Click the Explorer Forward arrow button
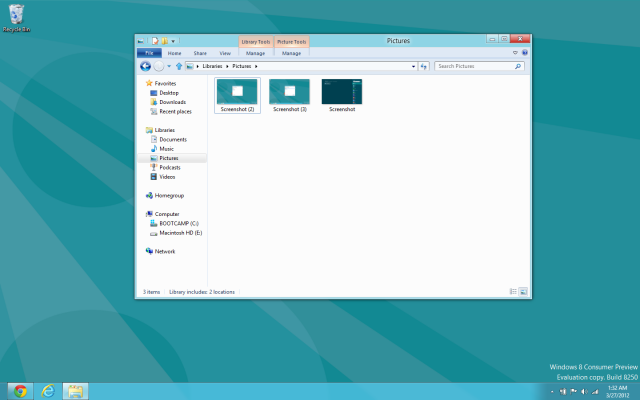Viewport: 640px width, 400px height. 159,66
